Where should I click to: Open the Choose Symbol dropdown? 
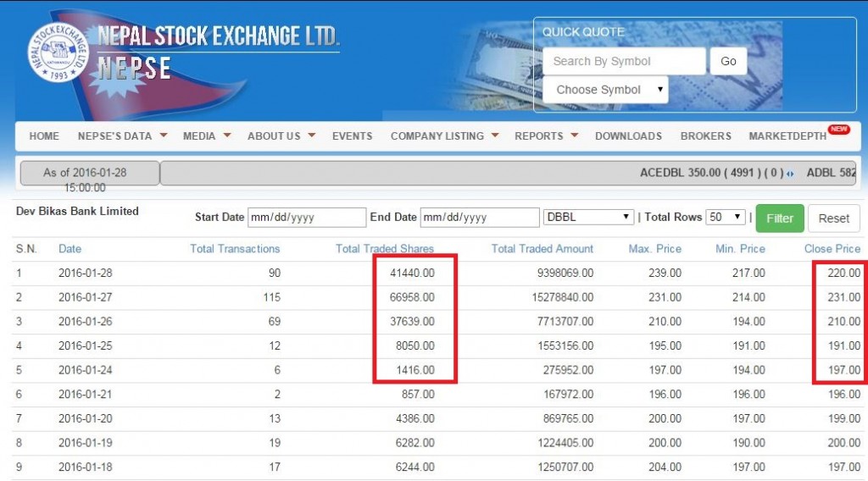tap(605, 90)
